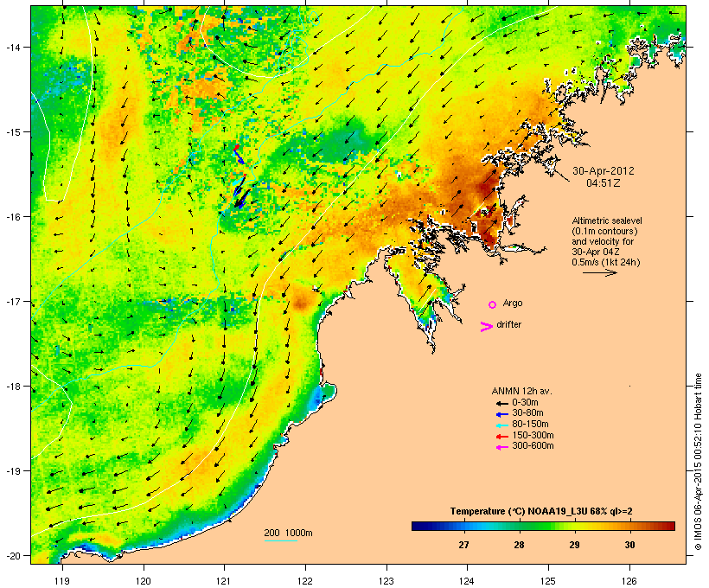
Task: Click the '300-600m' depth label
Action: [x=533, y=446]
